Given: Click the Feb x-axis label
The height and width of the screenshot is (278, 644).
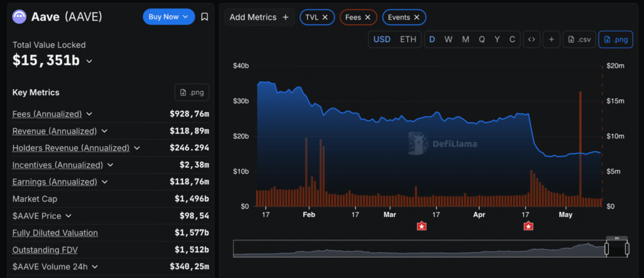Looking at the screenshot, I should (308, 214).
